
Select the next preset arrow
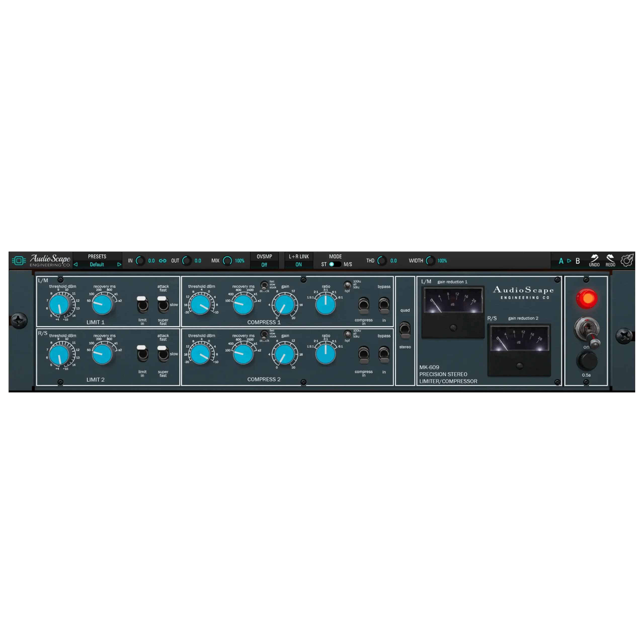pos(119,264)
